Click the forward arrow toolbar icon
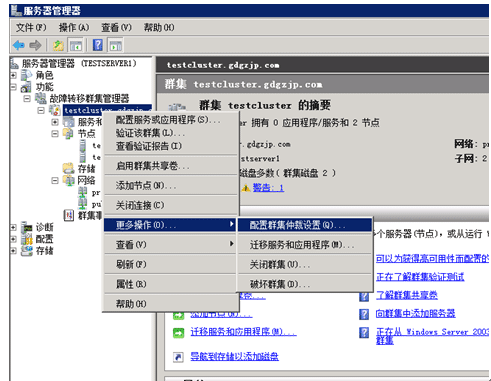The image size is (491, 381). coord(35,45)
